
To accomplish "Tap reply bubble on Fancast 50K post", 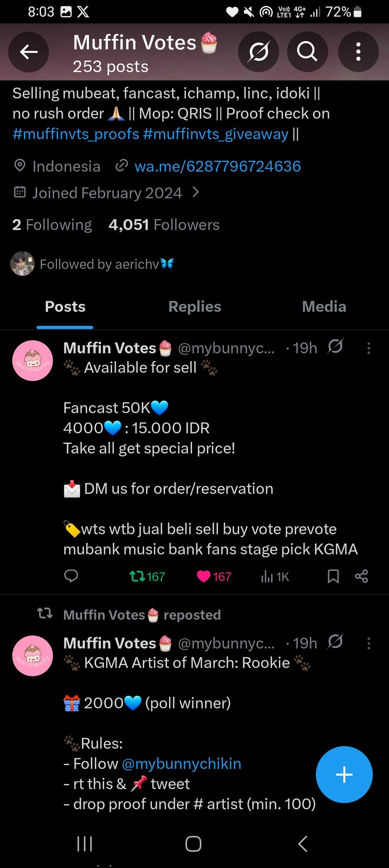I will (71, 576).
